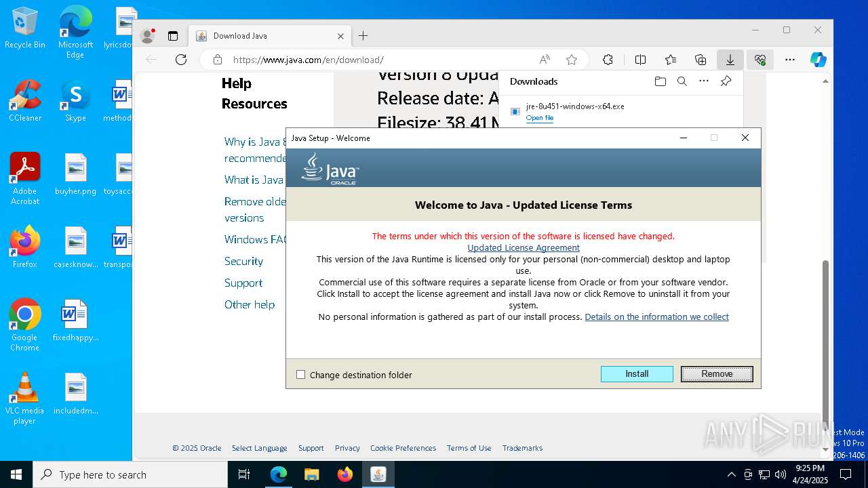
Task: Open Edge browser essentials heart icon
Action: [x=760, y=60]
